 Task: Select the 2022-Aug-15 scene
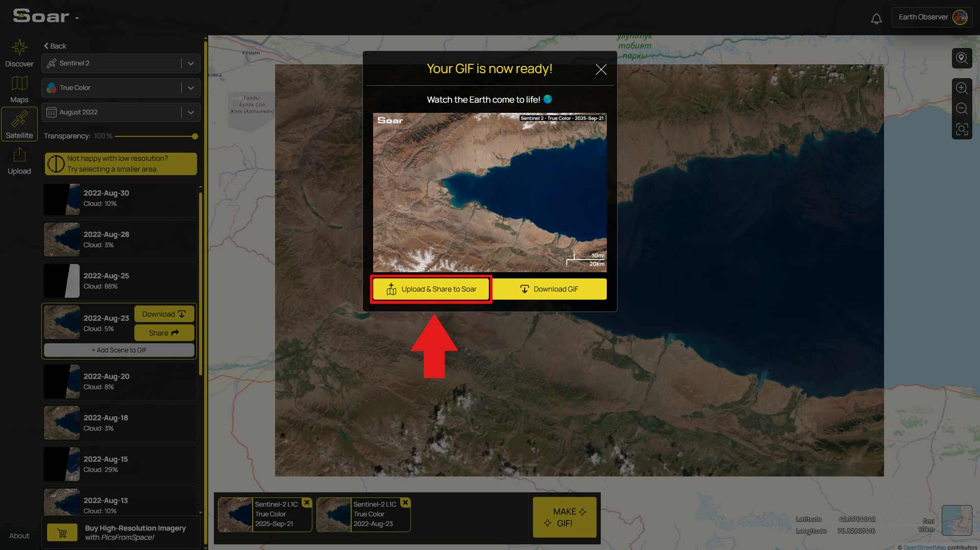click(119, 464)
